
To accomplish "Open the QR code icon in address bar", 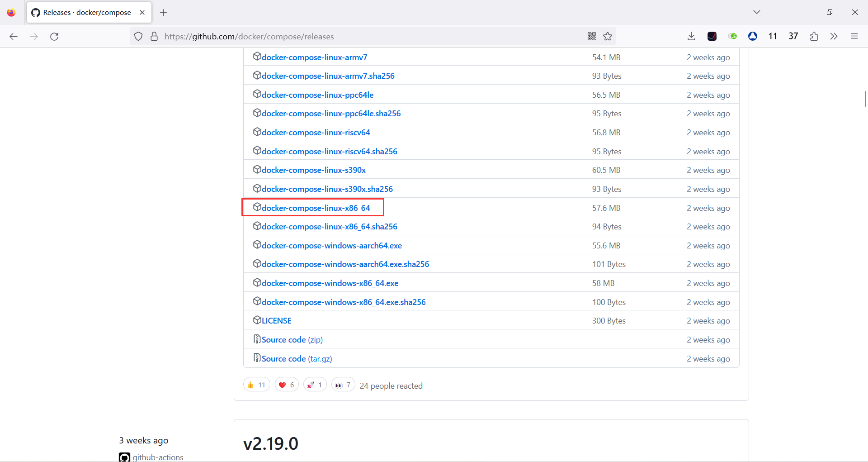I will (x=592, y=36).
